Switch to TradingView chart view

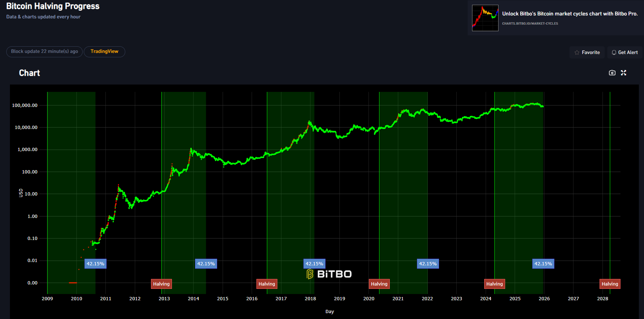point(104,51)
